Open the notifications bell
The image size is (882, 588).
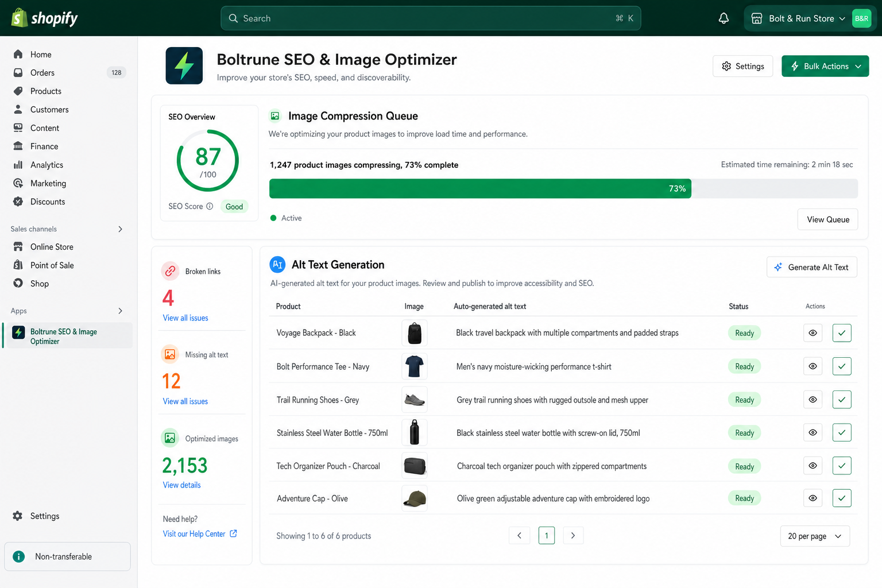[724, 18]
